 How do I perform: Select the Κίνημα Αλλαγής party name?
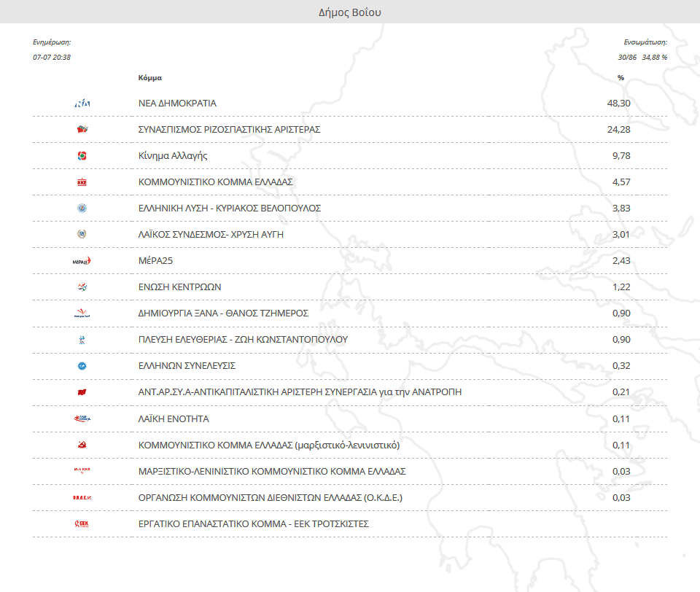click(173, 156)
